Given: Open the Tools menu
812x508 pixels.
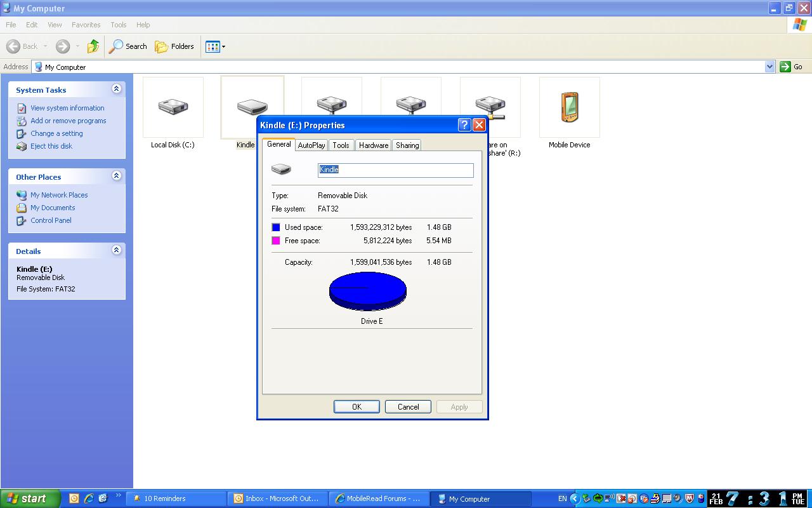Looking at the screenshot, I should [x=119, y=25].
